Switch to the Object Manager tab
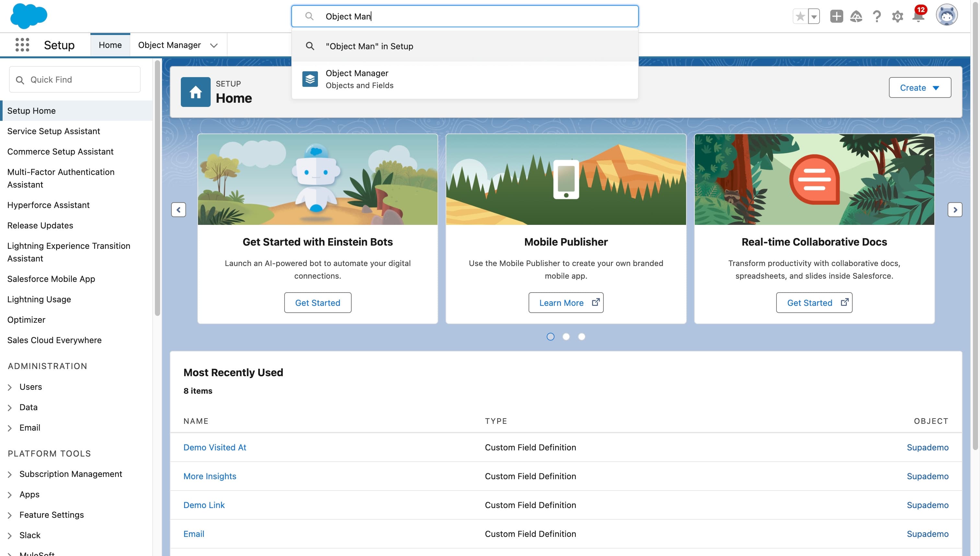 169,45
